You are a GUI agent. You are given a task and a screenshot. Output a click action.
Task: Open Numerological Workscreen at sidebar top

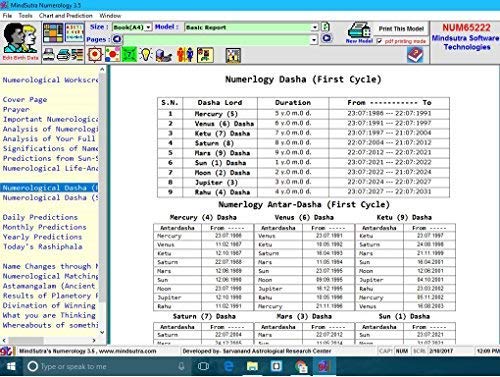[x=50, y=80]
